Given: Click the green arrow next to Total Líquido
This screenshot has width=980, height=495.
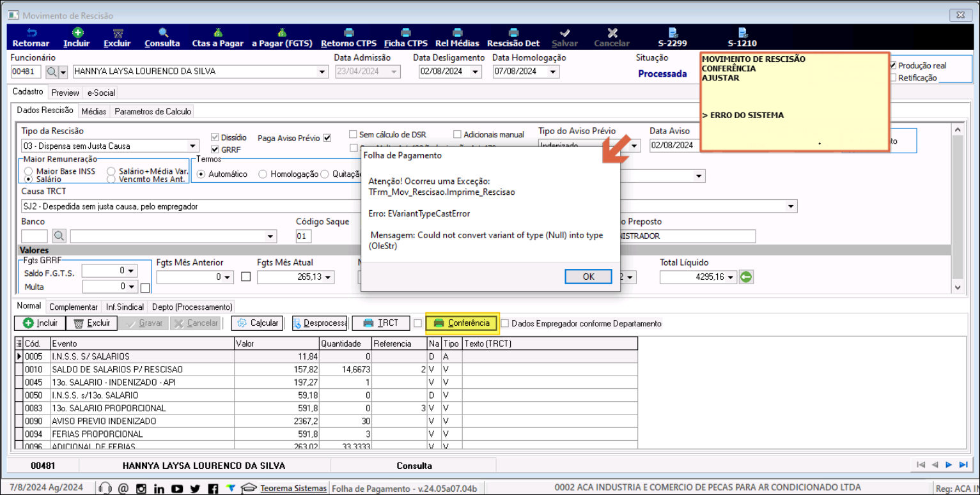Looking at the screenshot, I should 746,277.
